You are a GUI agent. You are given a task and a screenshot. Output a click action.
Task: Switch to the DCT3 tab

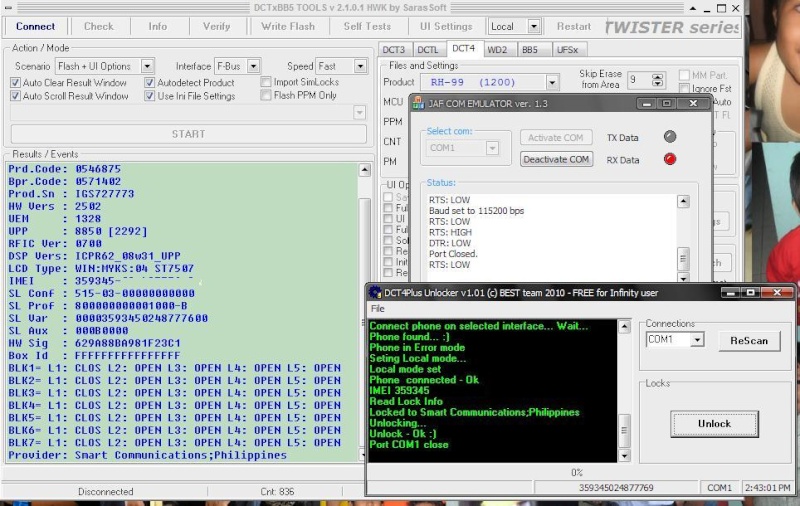click(393, 49)
